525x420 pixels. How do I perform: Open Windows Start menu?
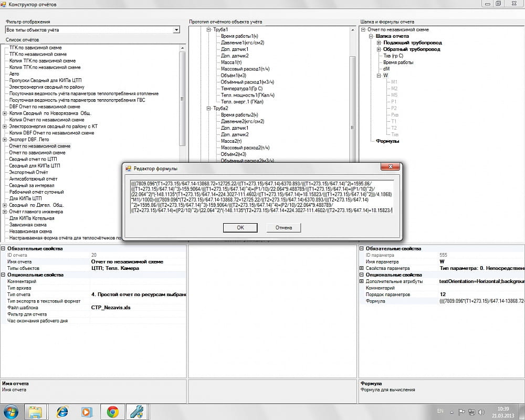11,411
